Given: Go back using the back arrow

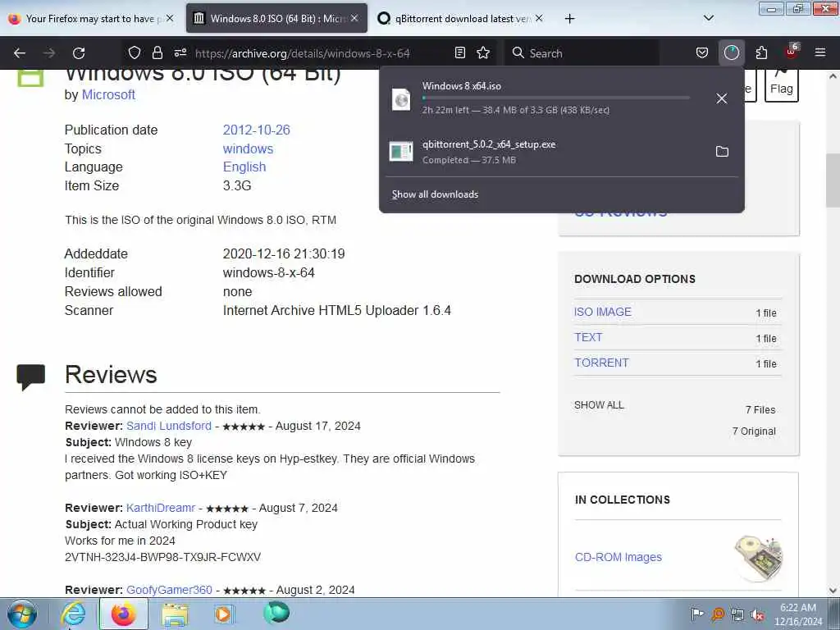Looking at the screenshot, I should [20, 53].
